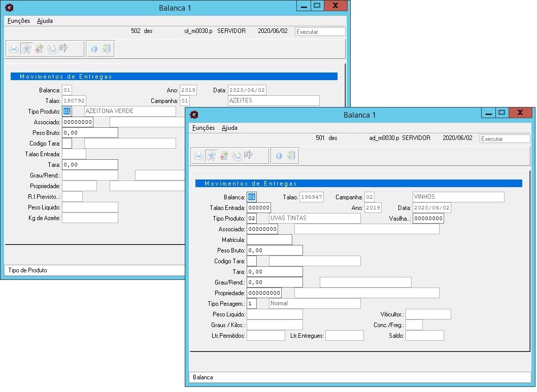Image resolution: width=537 pixels, height=392 pixels.
Task: Click the AZEITES campaign description field
Action: [x=274, y=100]
